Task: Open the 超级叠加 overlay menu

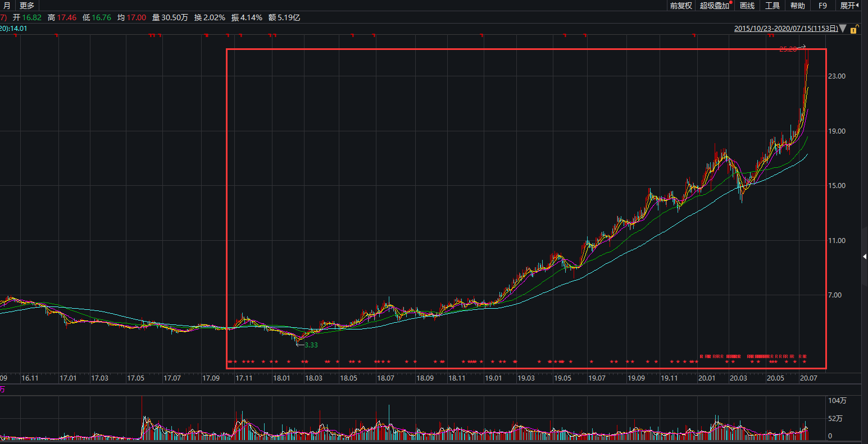Action: pyautogui.click(x=715, y=6)
